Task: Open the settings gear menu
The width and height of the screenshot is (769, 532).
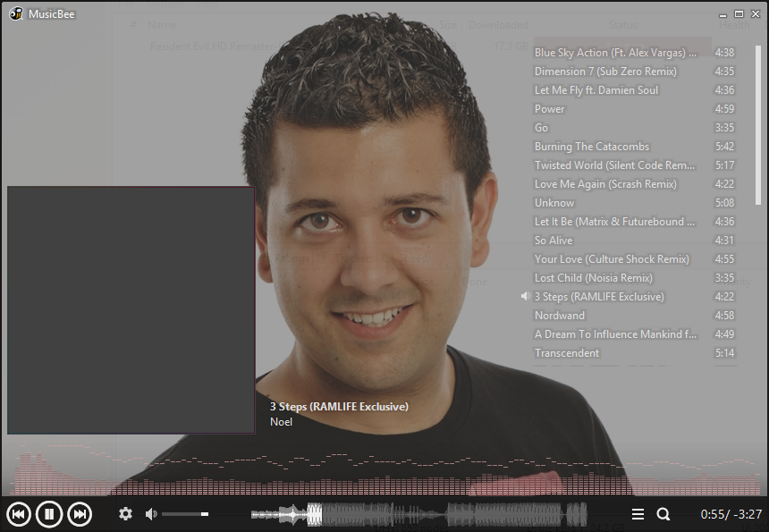Action: click(125, 514)
